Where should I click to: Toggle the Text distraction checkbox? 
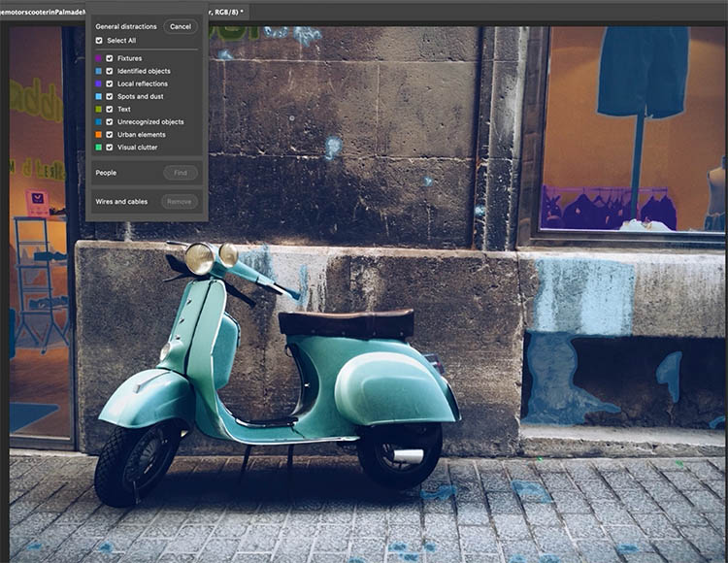(110, 109)
